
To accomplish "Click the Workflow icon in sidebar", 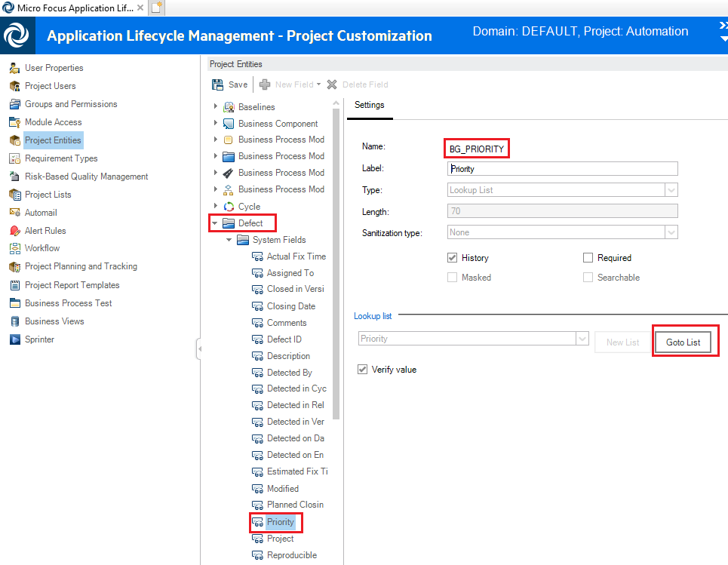I will click(14, 248).
